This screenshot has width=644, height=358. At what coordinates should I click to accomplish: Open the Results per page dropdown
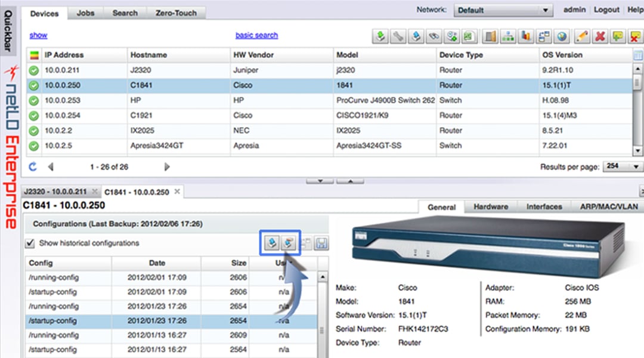[623, 167]
